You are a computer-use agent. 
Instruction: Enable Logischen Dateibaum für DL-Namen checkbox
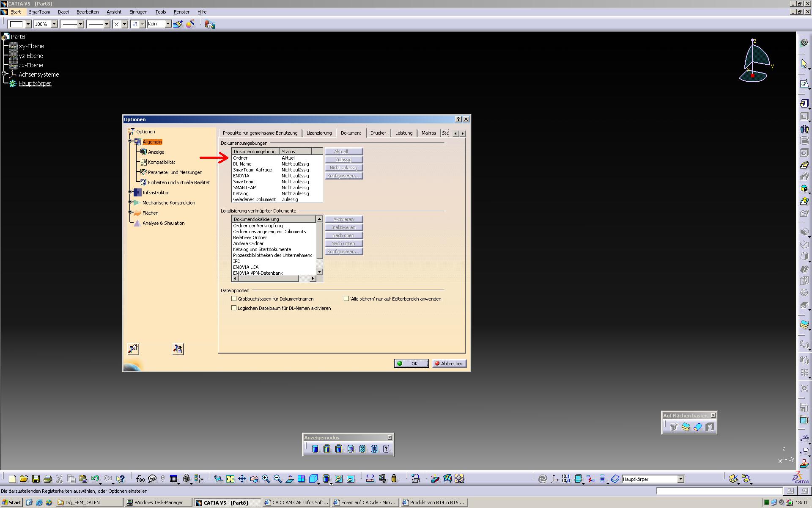click(x=234, y=308)
